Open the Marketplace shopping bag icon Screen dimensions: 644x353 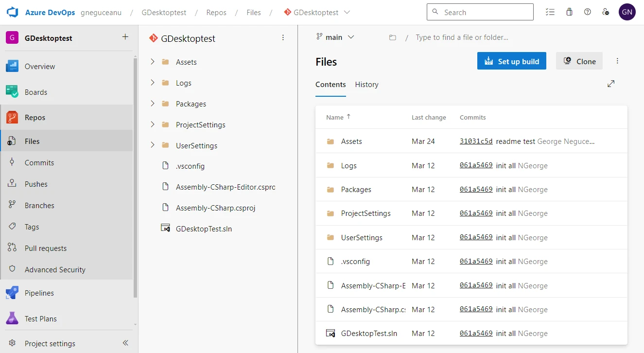[x=569, y=12]
